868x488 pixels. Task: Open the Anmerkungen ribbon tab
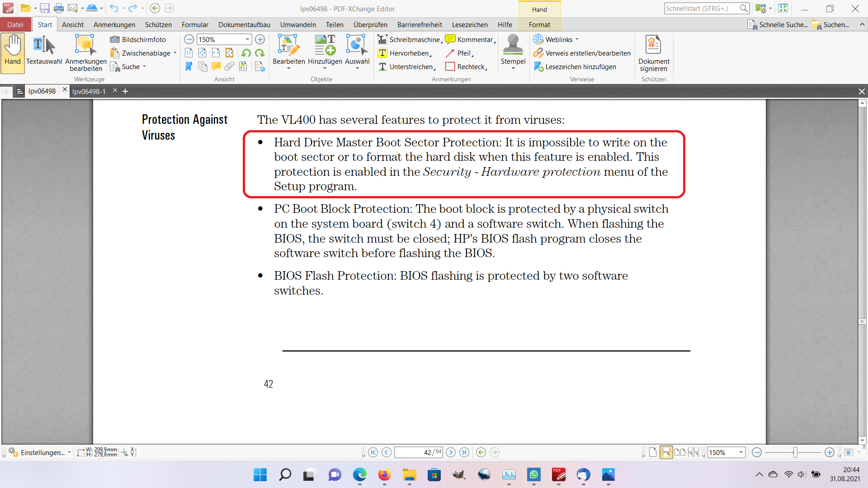(114, 25)
